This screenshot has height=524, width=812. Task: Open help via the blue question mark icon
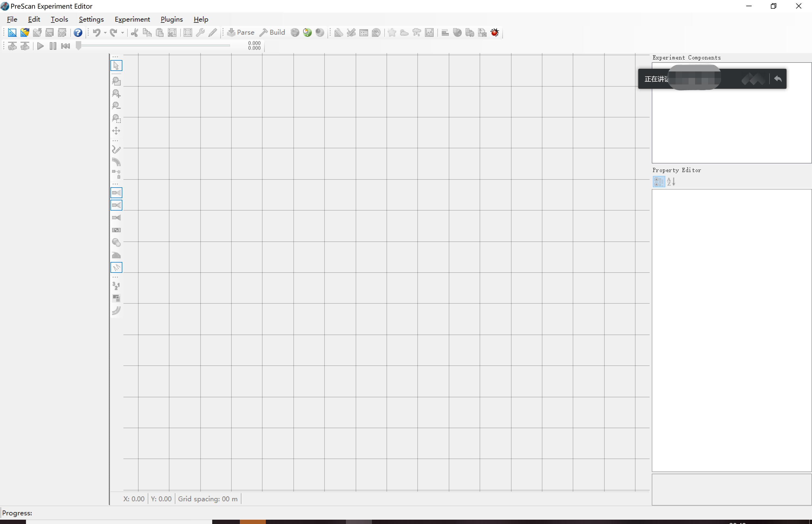tap(78, 32)
